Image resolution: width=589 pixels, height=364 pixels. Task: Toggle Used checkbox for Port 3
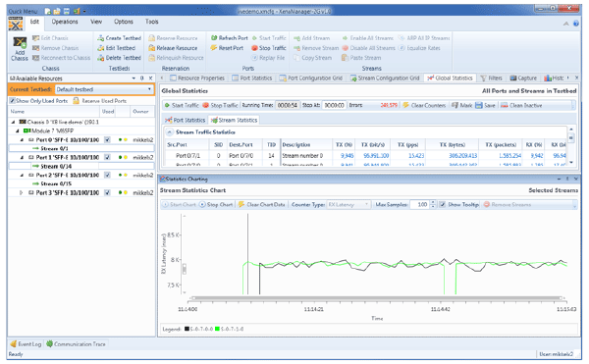[x=107, y=192]
